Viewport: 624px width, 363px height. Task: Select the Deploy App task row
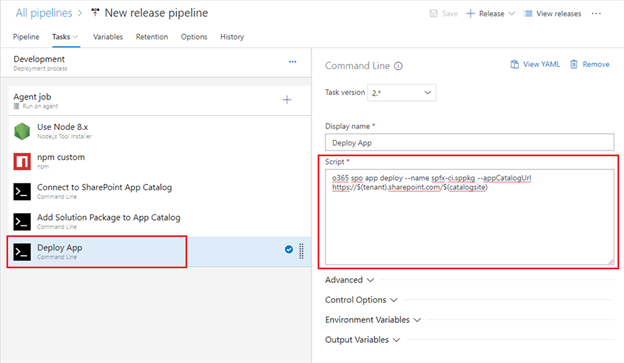pyautogui.click(x=159, y=252)
